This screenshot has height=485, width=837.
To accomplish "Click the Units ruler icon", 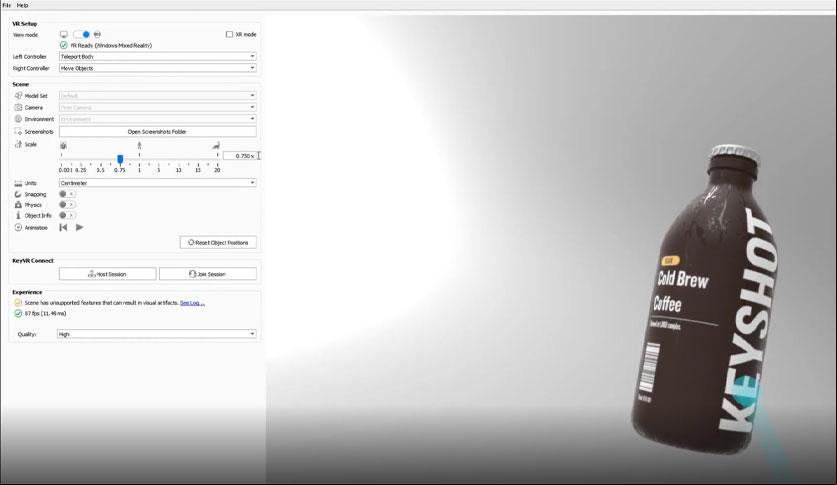I will tap(18, 183).
